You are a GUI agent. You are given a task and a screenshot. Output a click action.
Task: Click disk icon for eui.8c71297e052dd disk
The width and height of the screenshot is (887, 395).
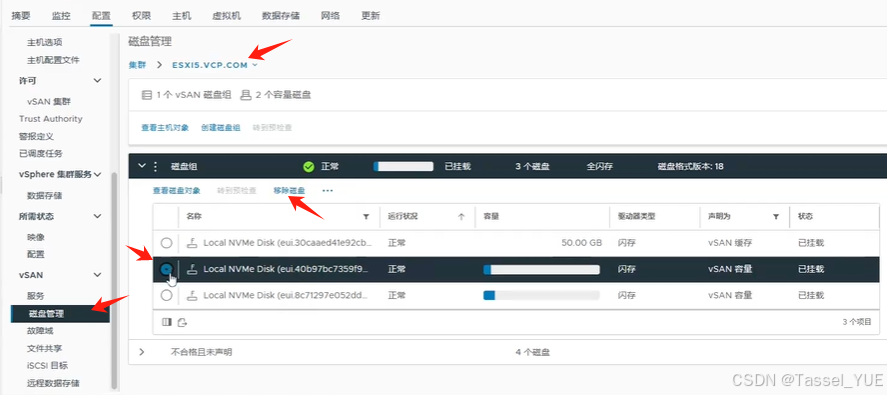pyautogui.click(x=192, y=295)
